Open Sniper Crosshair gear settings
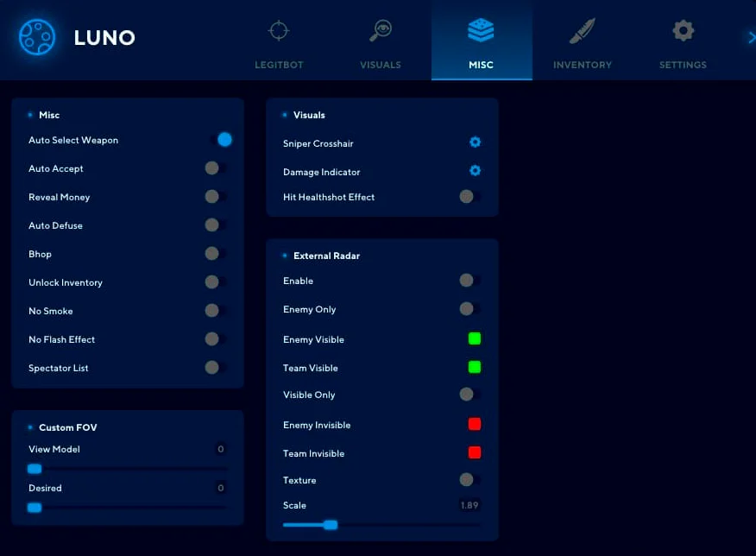756x556 pixels. click(475, 142)
